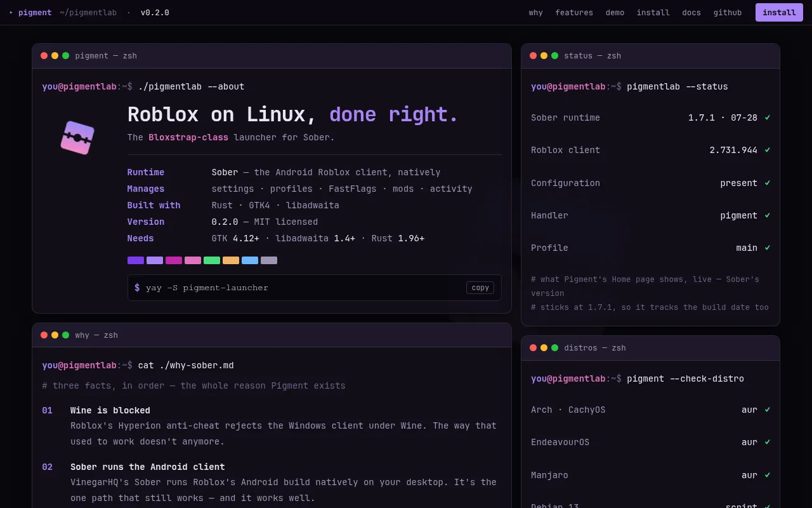Click the 'Roblox on Linux, done right.' headline
Screen dimensions: 812x508
292,115
